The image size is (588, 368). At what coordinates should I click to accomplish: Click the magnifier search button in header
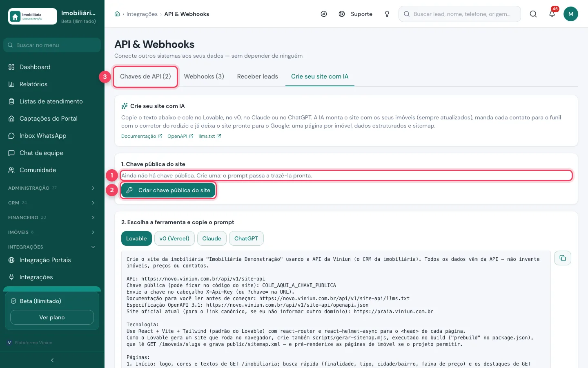click(x=533, y=14)
